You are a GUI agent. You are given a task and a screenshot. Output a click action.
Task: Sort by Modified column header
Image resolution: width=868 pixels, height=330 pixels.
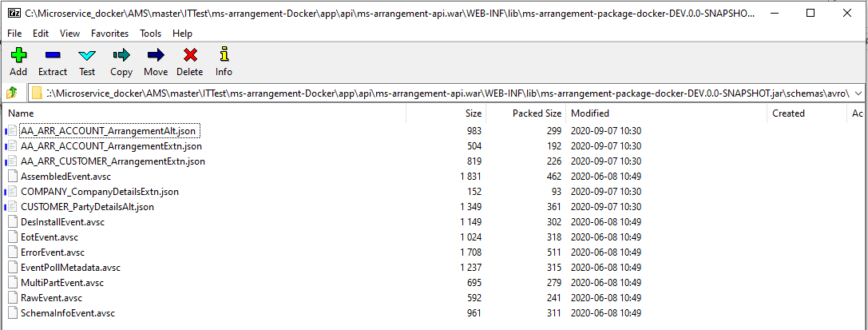point(590,113)
